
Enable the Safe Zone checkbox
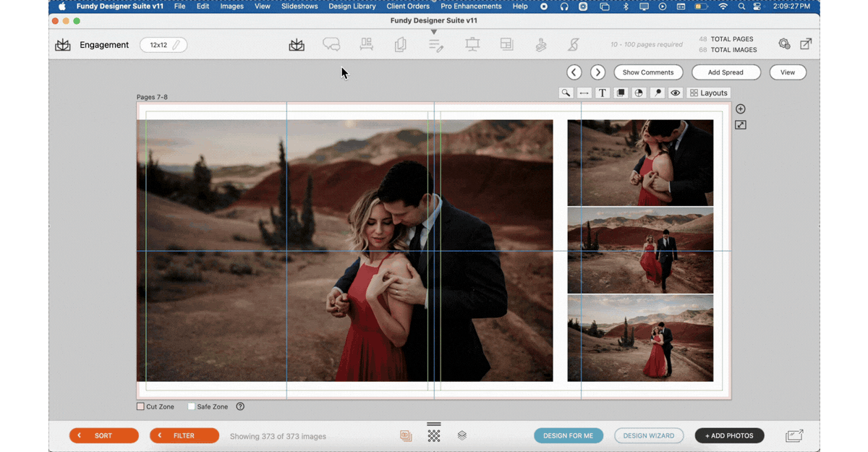191,406
